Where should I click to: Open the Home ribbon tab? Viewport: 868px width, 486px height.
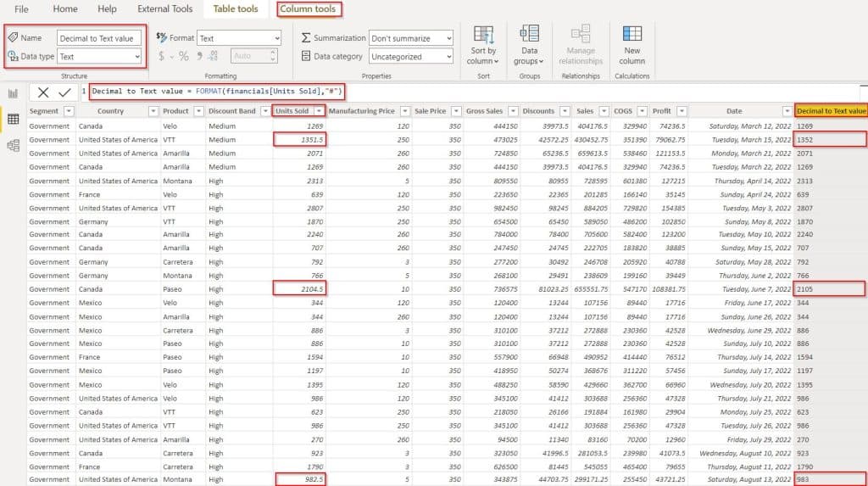[x=65, y=8]
